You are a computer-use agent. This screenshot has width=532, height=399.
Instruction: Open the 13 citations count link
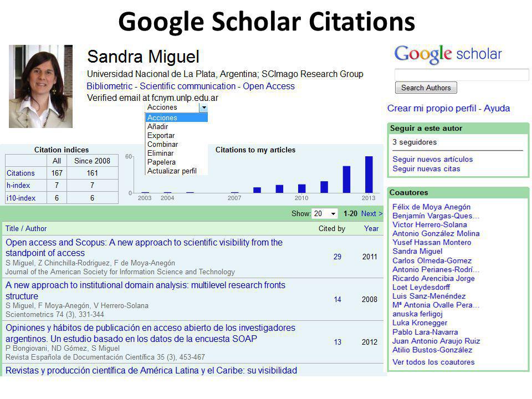pos(337,342)
